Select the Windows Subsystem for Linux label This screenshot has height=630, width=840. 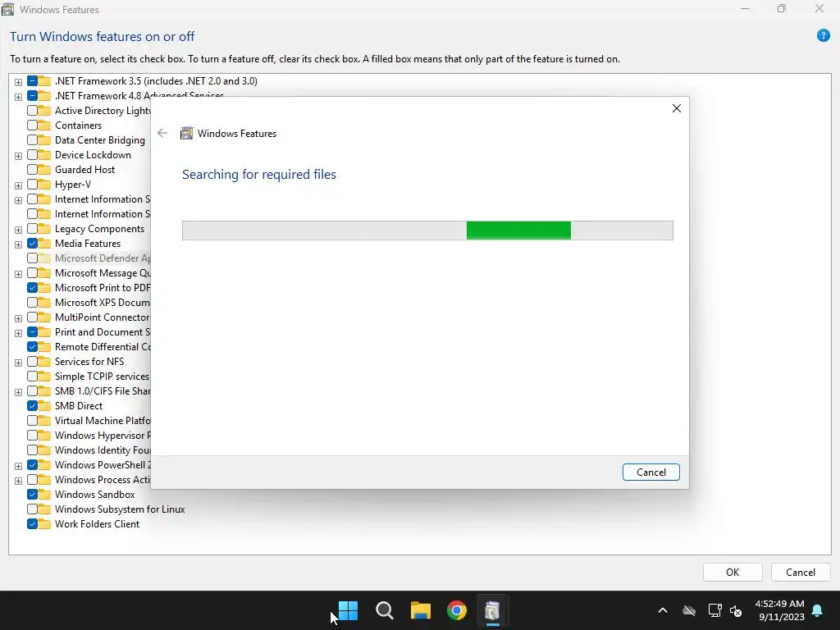(120, 509)
